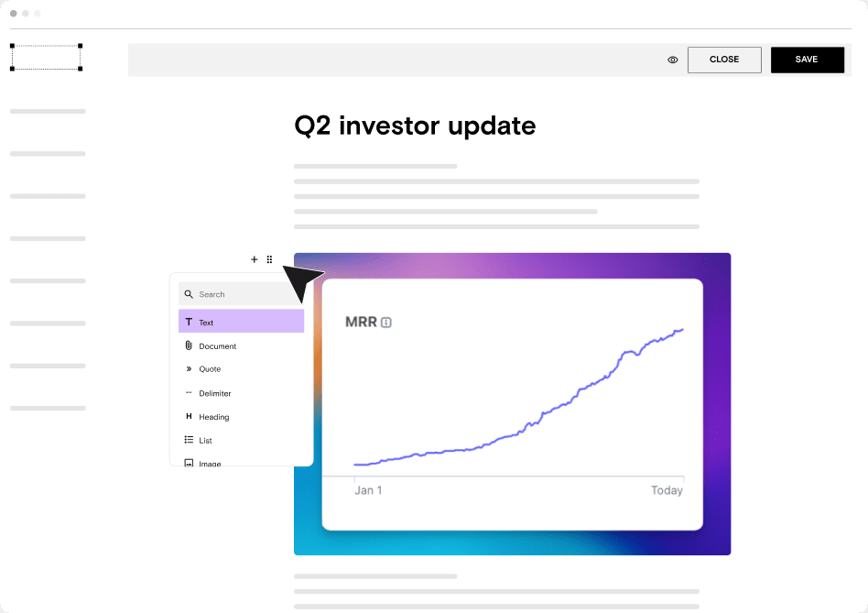The image size is (868, 613).
Task: Click the List bullets icon
Action: [x=189, y=440]
